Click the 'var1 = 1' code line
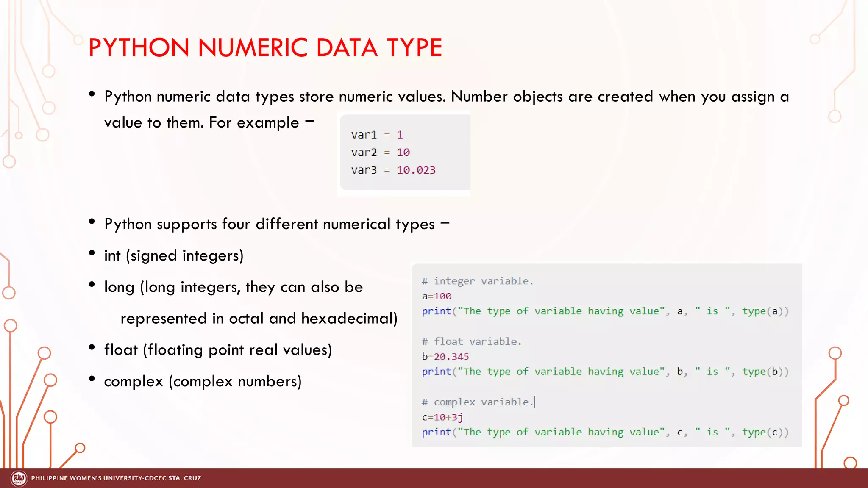Viewport: 868px width, 488px height. [x=377, y=135]
